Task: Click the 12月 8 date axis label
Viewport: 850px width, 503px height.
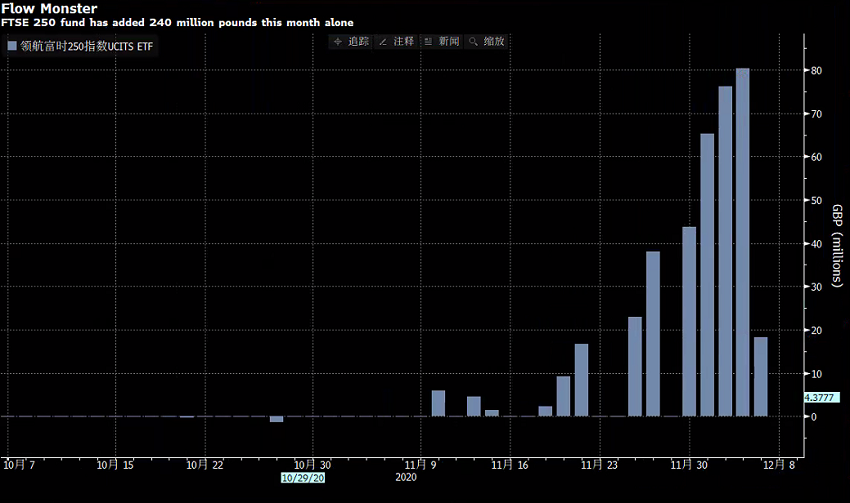Action: tap(779, 465)
